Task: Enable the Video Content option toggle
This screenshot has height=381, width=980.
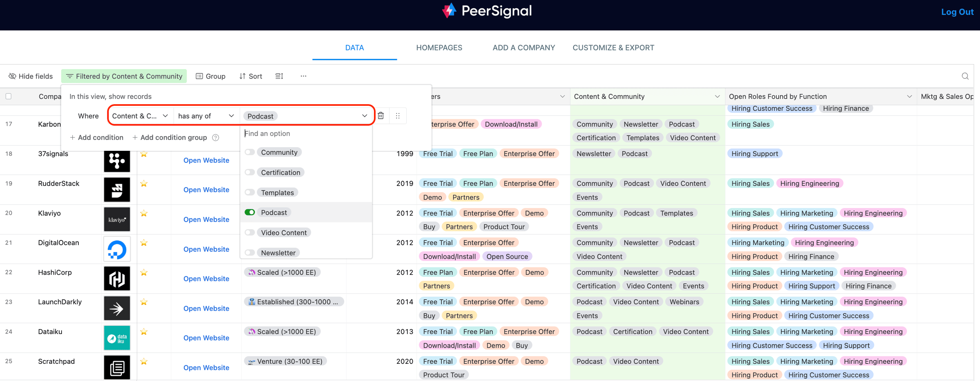Action: pyautogui.click(x=249, y=232)
